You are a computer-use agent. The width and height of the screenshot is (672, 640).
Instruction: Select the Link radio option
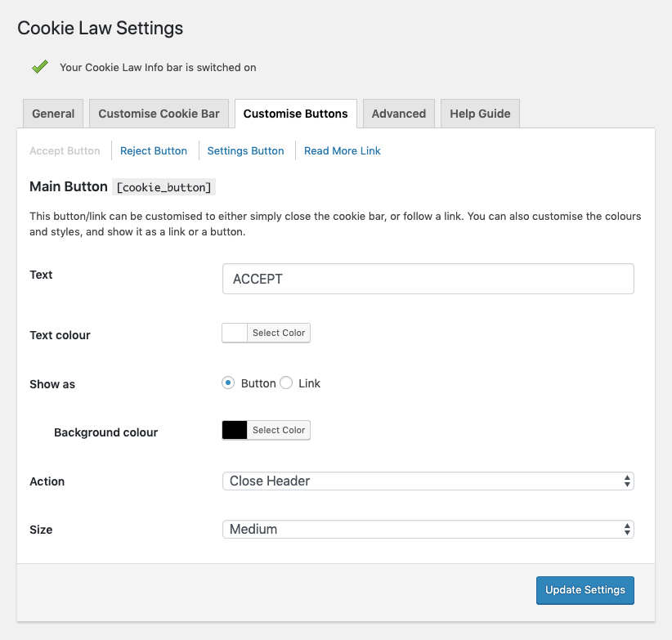point(286,383)
